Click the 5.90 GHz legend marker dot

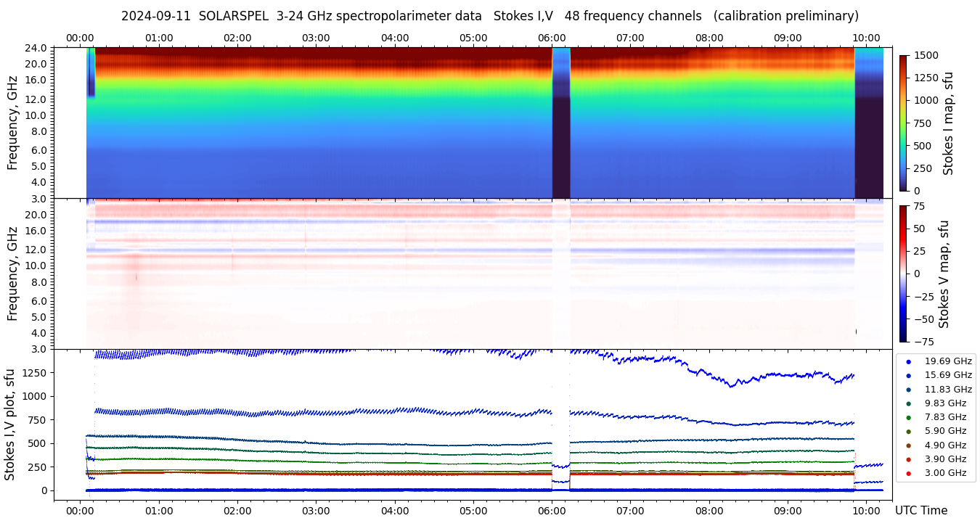[x=908, y=432]
